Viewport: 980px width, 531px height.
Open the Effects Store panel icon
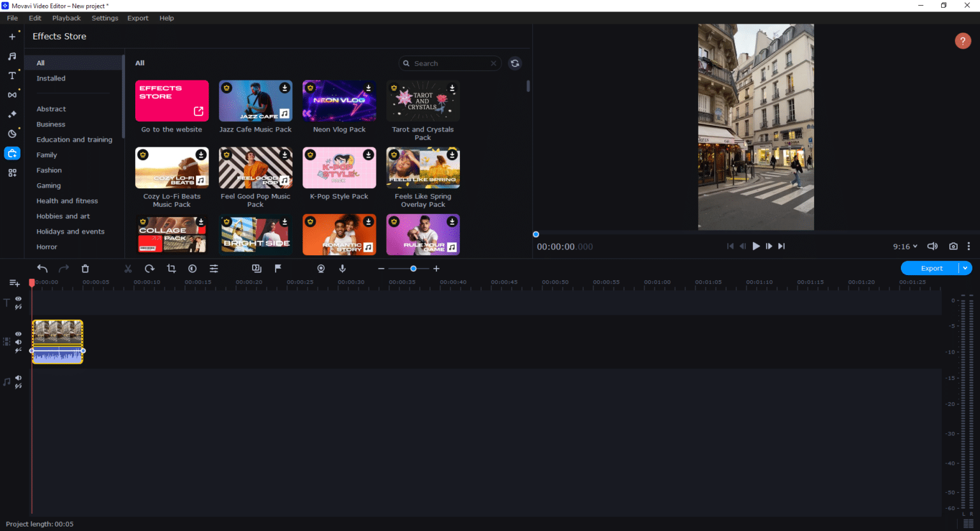coord(11,153)
